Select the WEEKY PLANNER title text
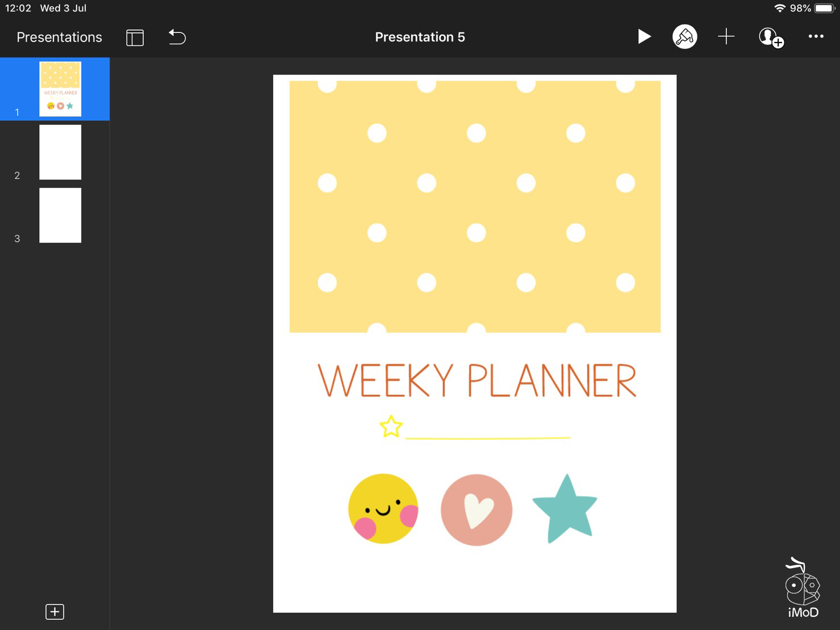This screenshot has width=840, height=630. click(x=477, y=381)
